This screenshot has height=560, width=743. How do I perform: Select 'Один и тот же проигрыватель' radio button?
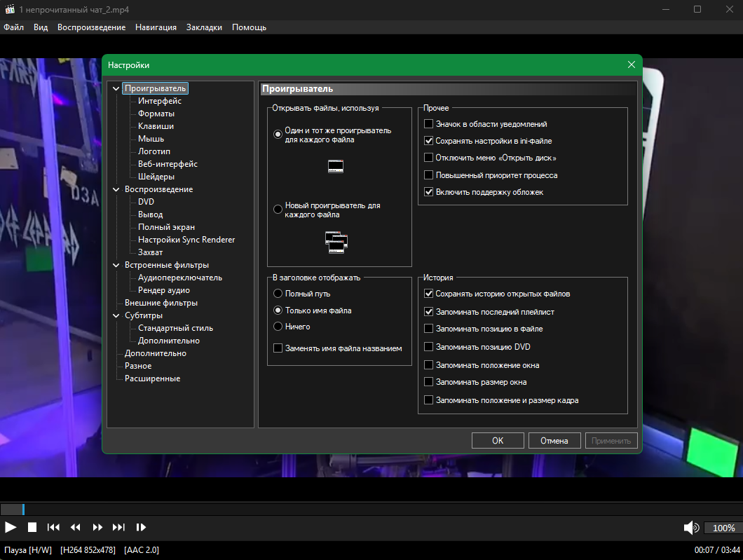[278, 135]
